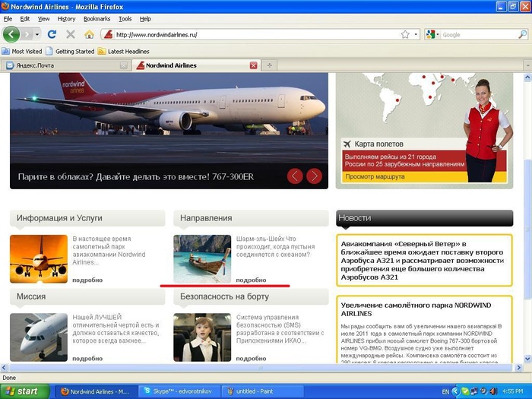
Task: Select the Nordwind Airlines tab
Action: (x=196, y=65)
